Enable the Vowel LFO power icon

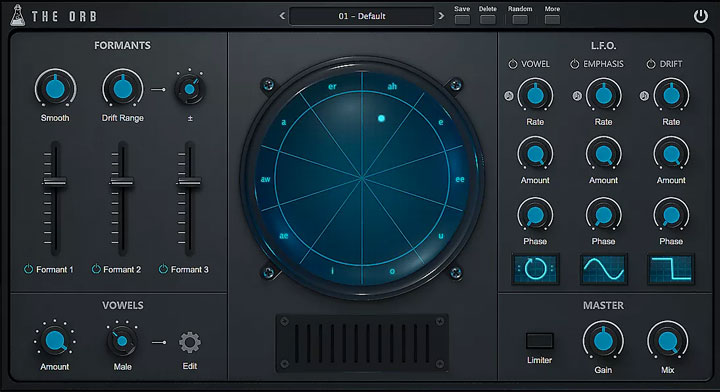[x=513, y=64]
